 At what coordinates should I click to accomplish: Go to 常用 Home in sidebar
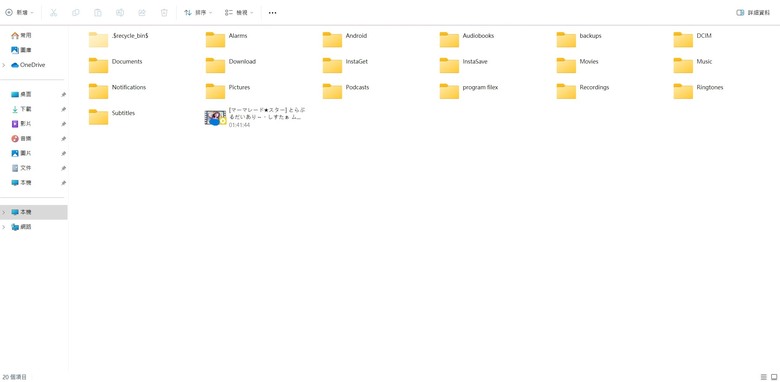point(21,36)
